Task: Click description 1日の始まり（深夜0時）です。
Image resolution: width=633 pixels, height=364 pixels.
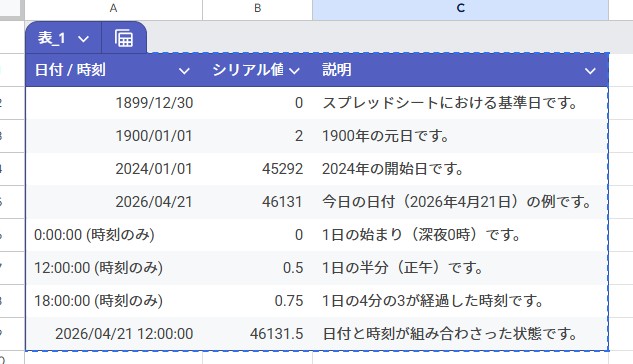Action: 421,235
